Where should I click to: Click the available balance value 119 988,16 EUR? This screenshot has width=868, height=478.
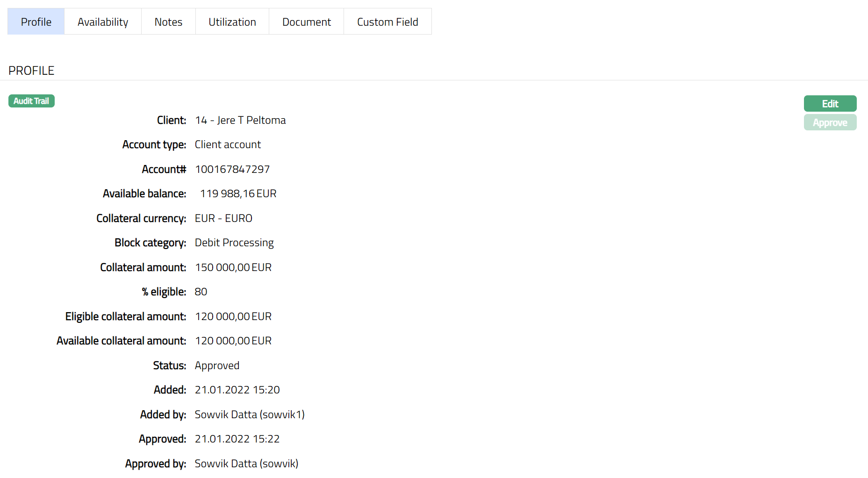pyautogui.click(x=238, y=193)
